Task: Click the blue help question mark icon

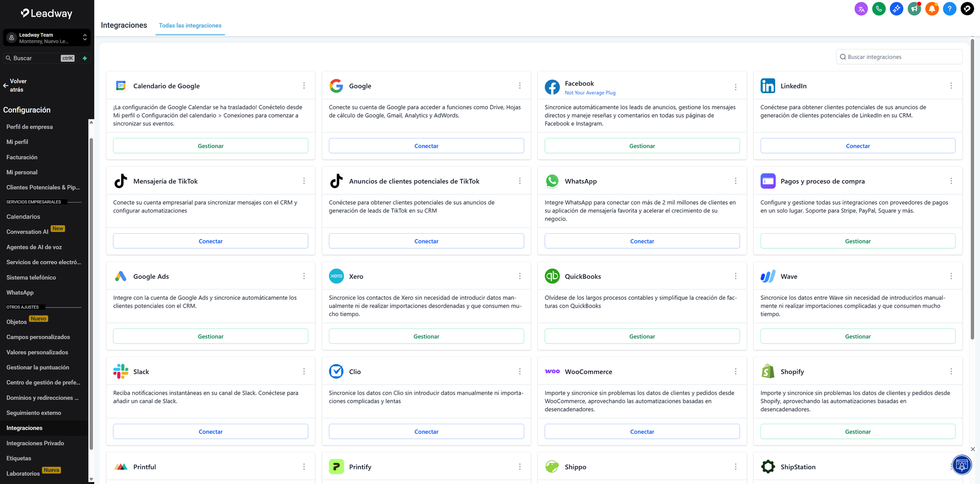Action: tap(949, 9)
